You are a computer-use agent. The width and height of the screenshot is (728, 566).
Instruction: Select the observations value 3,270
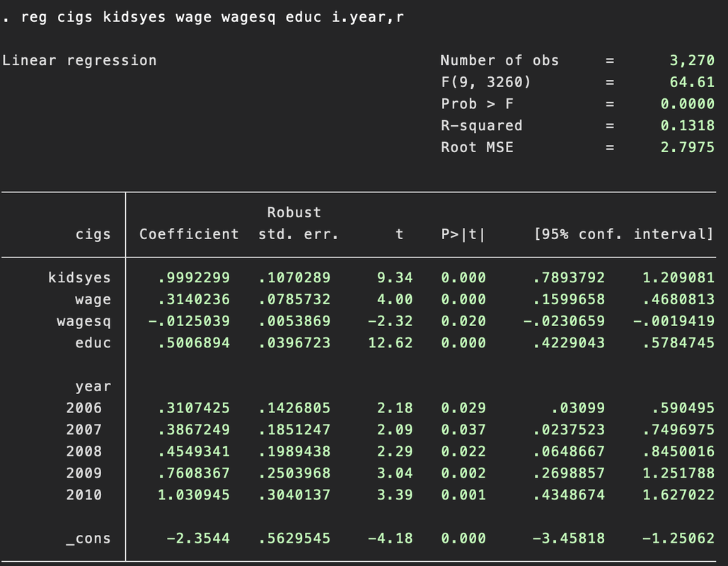tap(692, 60)
